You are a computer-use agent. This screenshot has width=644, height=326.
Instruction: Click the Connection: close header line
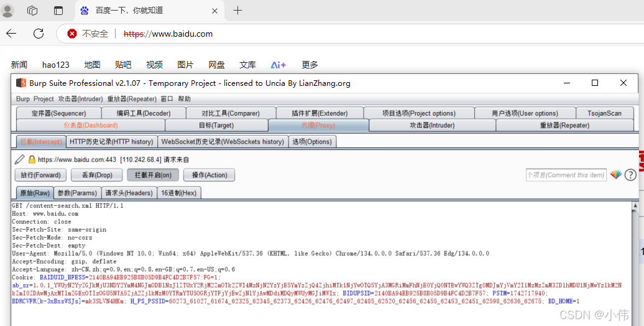coord(42,221)
